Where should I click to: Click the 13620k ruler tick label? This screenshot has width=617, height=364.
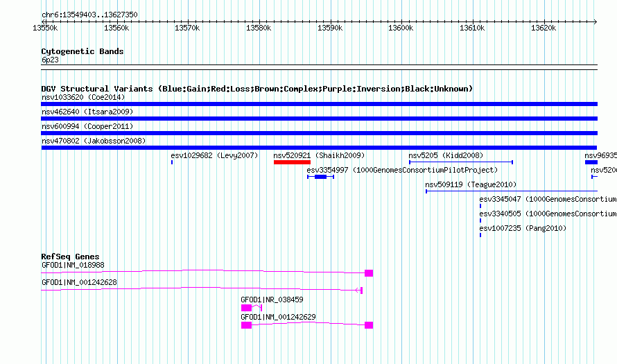click(x=544, y=28)
